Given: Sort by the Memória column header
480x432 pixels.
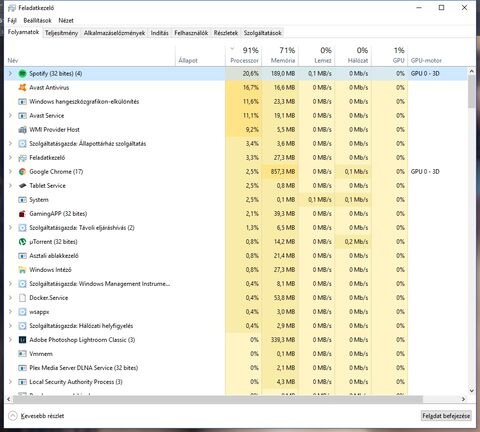Looking at the screenshot, I should tap(280, 55).
